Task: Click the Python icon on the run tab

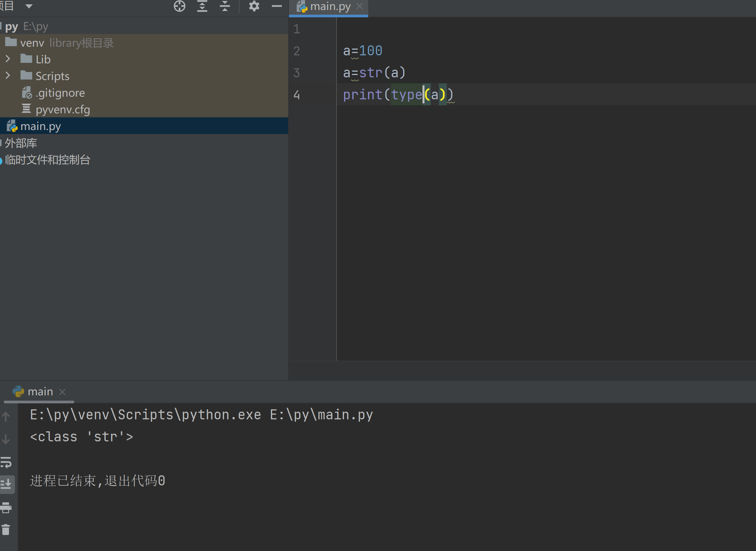Action: click(18, 392)
